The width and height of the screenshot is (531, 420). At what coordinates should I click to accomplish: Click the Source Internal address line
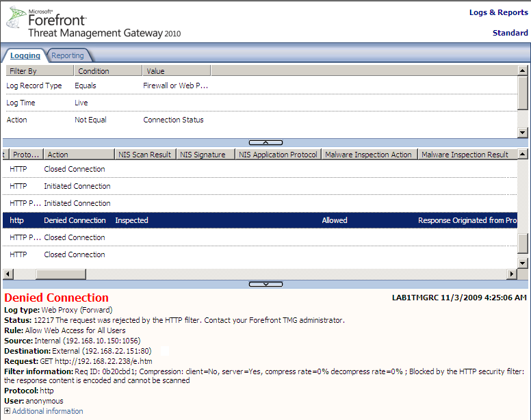point(72,341)
